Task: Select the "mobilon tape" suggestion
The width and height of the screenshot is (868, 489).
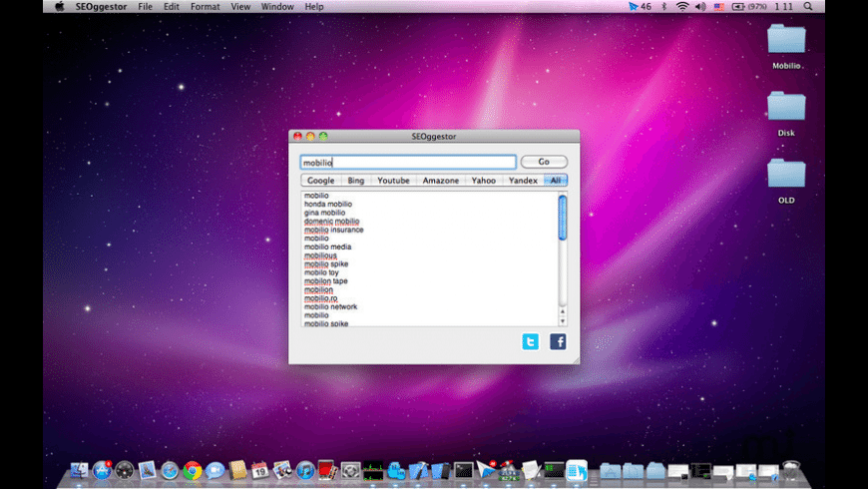Action: pos(326,281)
